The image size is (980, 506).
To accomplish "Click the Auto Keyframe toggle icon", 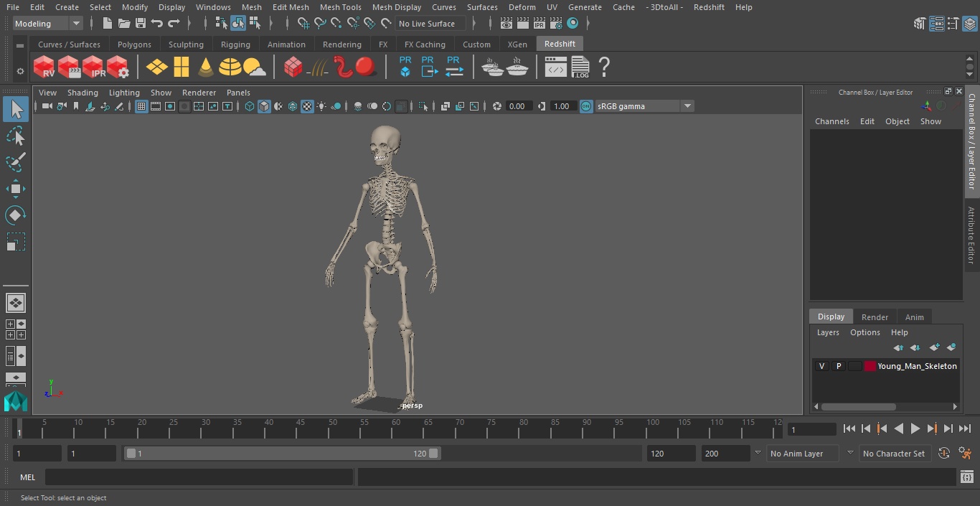I will (944, 453).
